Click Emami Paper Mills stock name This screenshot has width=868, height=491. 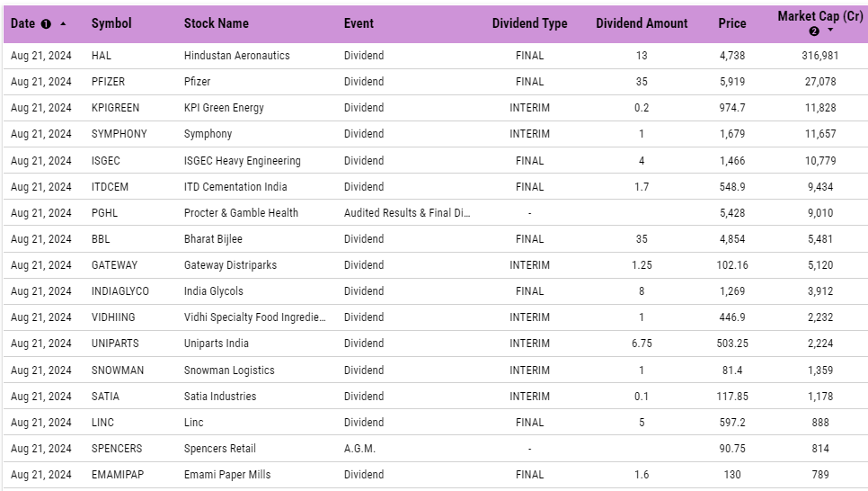tap(227, 475)
